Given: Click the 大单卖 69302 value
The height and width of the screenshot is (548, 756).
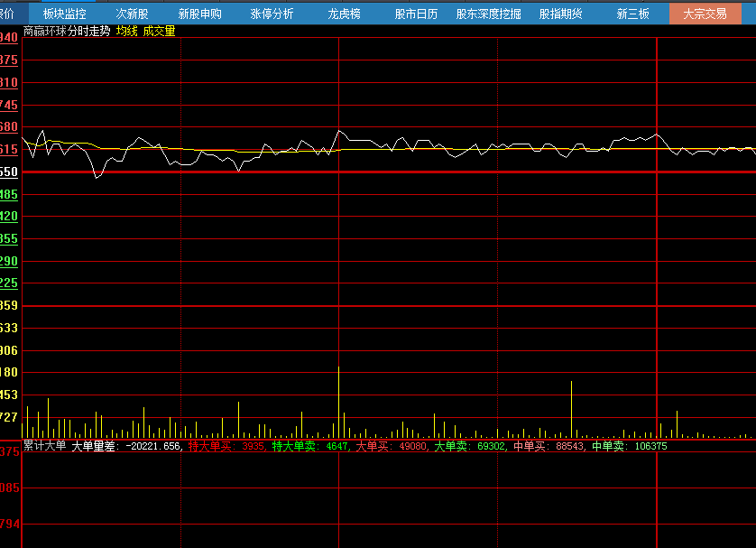Looking at the screenshot, I should (470, 446).
